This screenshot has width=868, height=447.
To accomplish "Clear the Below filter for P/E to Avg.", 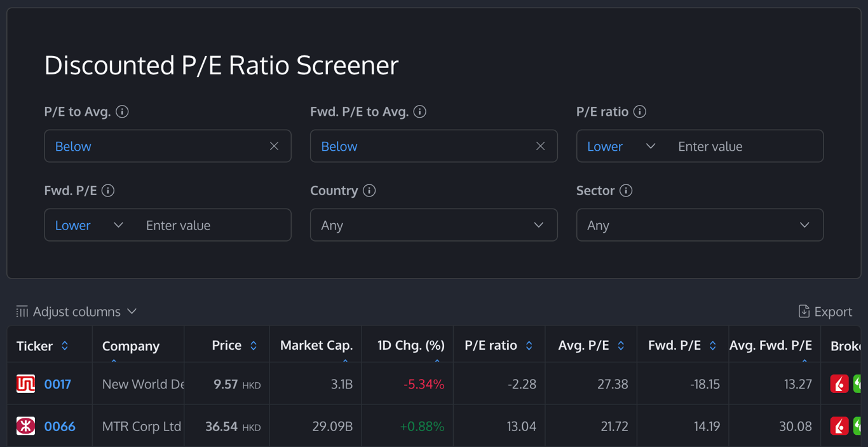I will pos(274,146).
